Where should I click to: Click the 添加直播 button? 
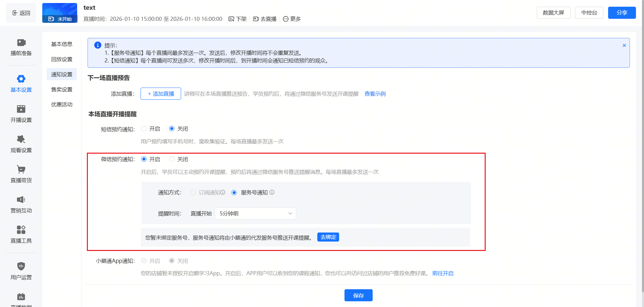(x=161, y=94)
